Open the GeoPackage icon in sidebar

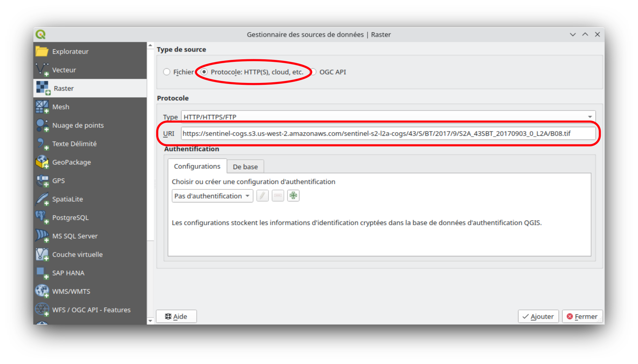[x=42, y=162]
